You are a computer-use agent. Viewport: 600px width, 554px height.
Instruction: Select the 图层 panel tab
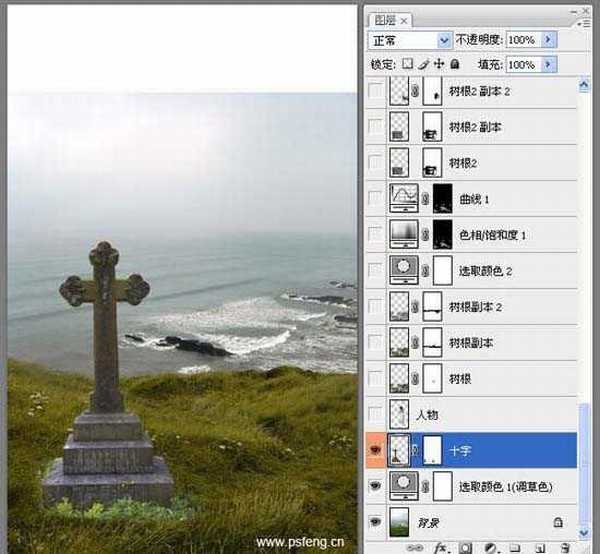pyautogui.click(x=385, y=19)
